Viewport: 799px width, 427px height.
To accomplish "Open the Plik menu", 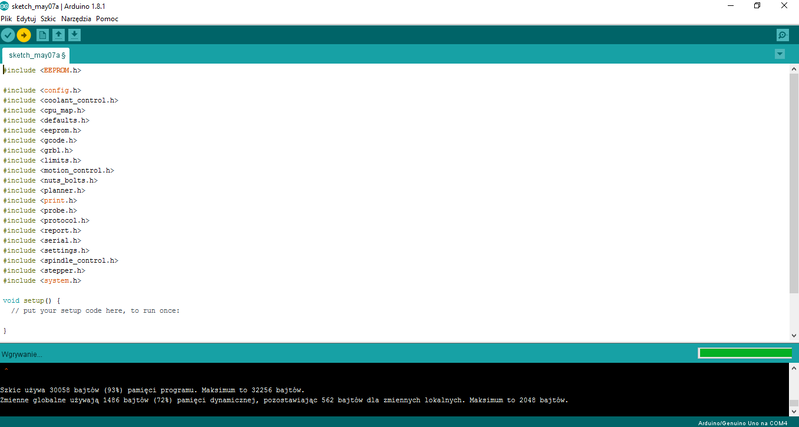I will 6,19.
